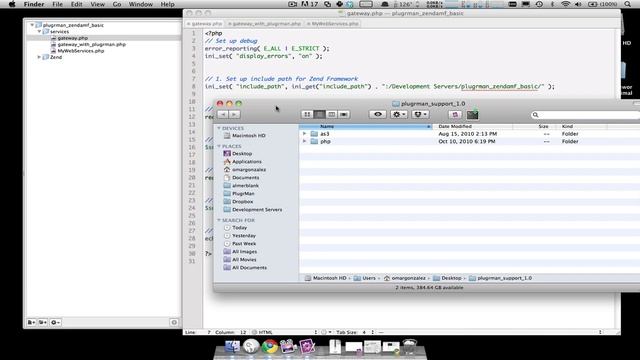Click the purple app icon in Finder toolbar

(x=455, y=115)
